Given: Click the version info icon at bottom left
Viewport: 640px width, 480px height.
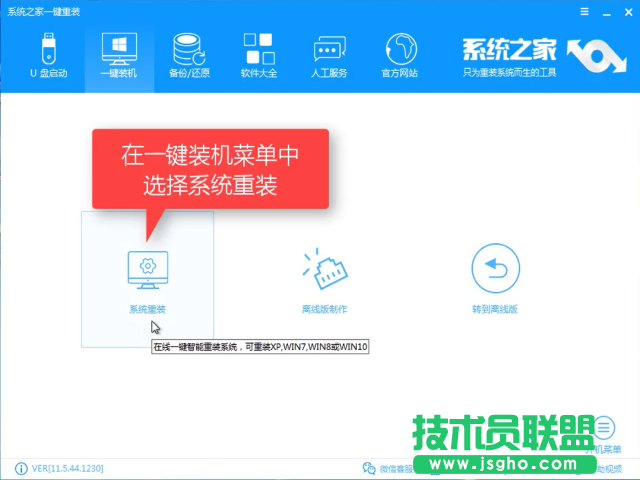Looking at the screenshot, I should [x=21, y=468].
